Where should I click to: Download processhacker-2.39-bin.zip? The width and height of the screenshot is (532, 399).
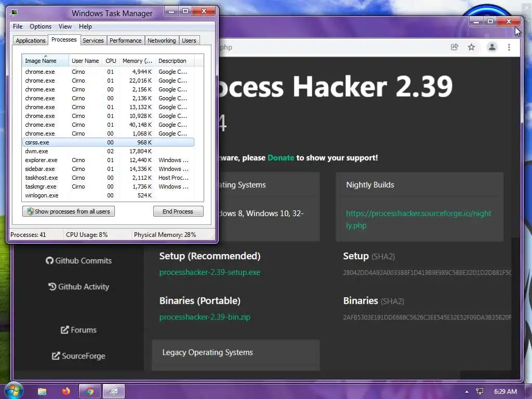click(205, 317)
